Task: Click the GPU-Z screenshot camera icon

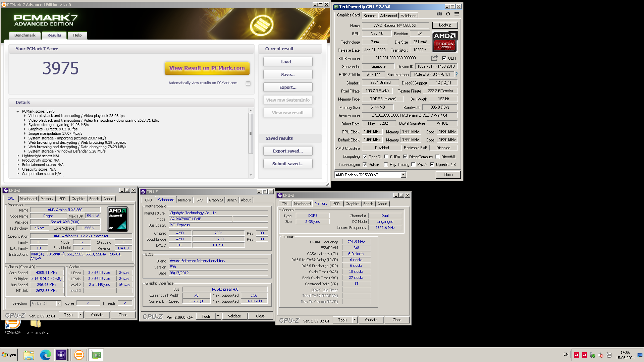Action: pyautogui.click(x=439, y=14)
